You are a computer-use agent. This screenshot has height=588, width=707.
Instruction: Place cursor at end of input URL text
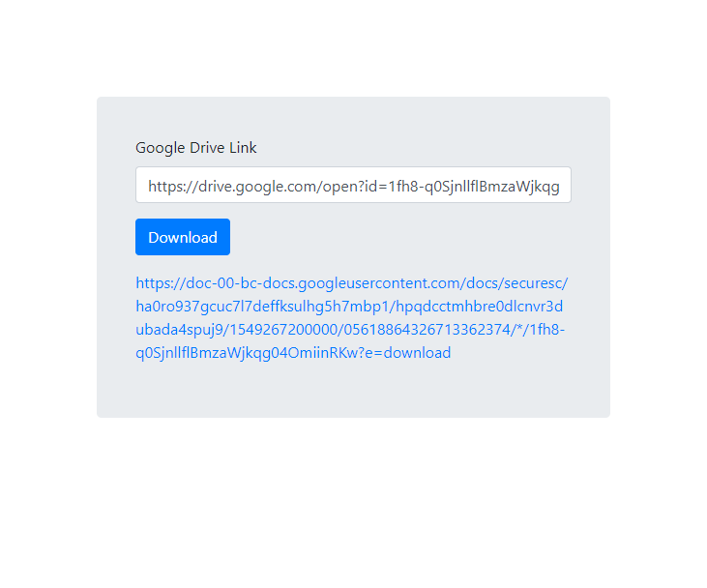click(560, 187)
